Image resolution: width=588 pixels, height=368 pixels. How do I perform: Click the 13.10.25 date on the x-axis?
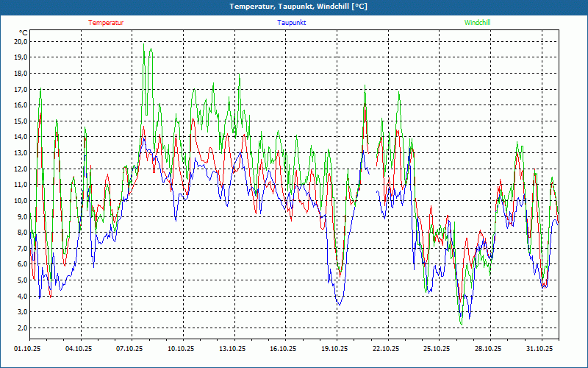[232, 349]
